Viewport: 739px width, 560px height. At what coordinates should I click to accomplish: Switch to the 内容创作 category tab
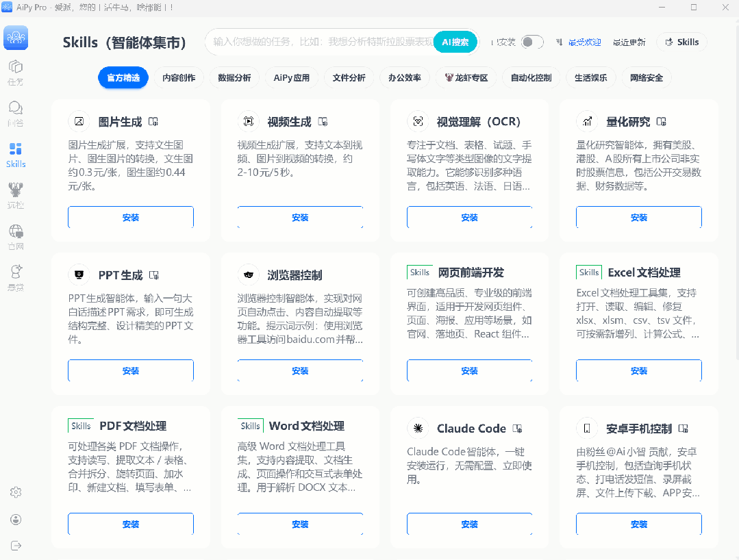click(179, 78)
